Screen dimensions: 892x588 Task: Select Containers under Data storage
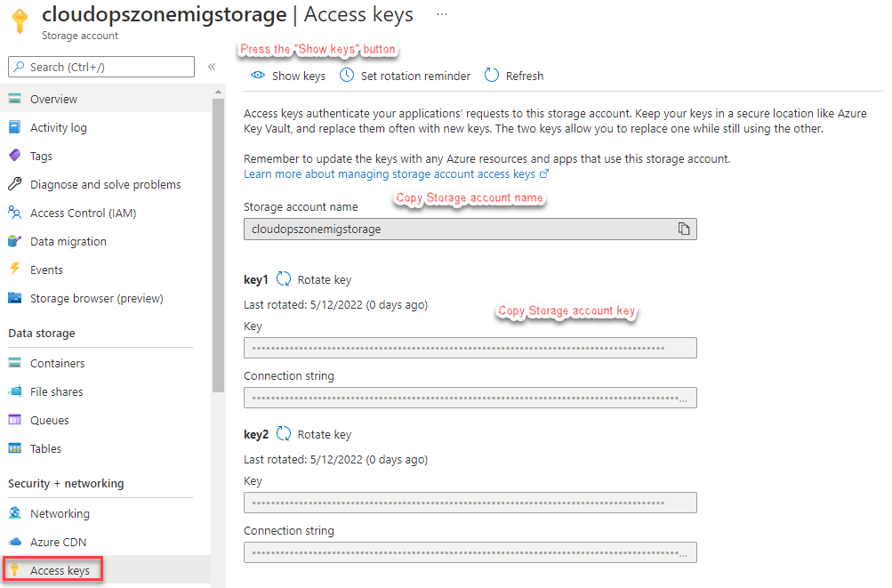57,363
